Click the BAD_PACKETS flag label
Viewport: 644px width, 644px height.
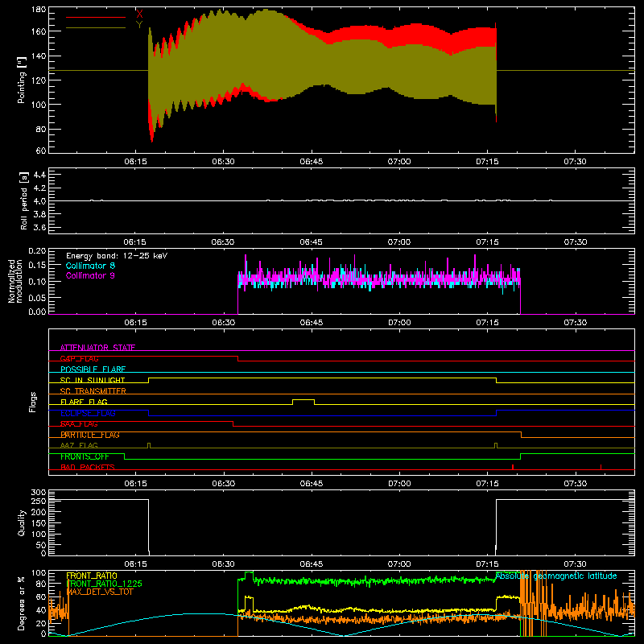(88, 467)
